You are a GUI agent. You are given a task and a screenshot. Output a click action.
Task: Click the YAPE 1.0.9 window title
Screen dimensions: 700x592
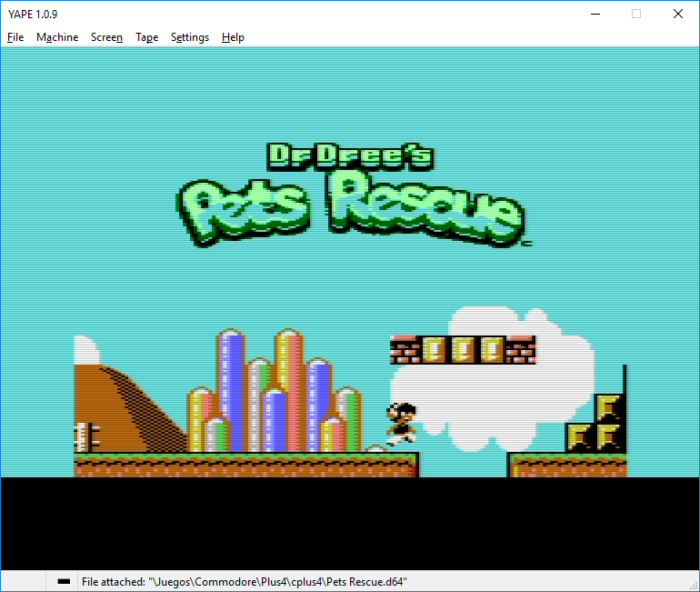pyautogui.click(x=33, y=15)
